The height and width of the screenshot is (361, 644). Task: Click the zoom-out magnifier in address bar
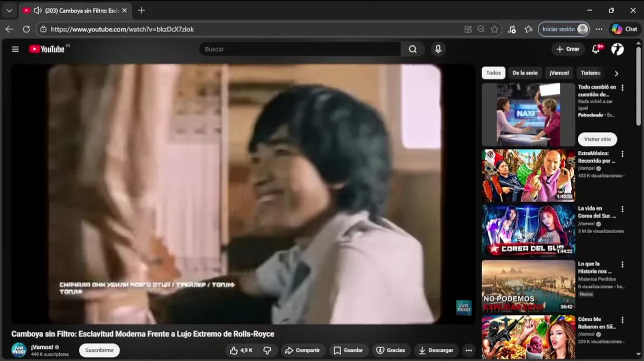click(x=481, y=29)
